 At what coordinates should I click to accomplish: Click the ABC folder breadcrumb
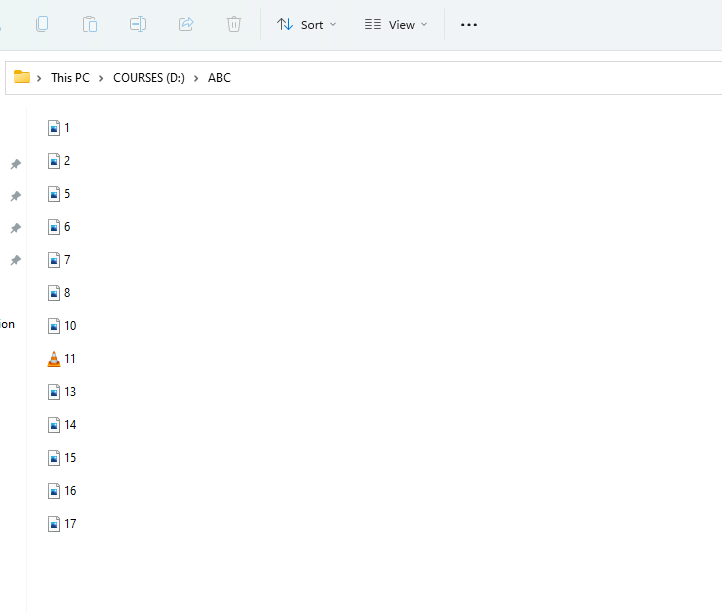click(x=219, y=78)
